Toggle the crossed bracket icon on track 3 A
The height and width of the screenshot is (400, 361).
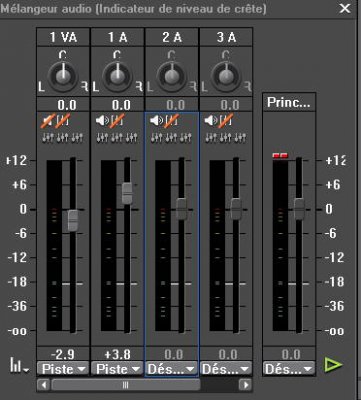(x=226, y=121)
